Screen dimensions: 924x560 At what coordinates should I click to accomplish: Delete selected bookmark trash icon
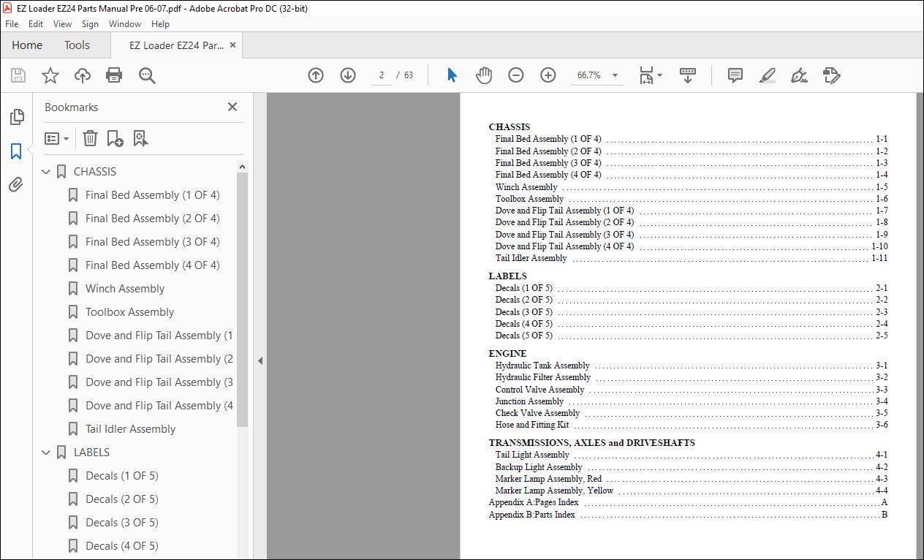click(x=90, y=138)
